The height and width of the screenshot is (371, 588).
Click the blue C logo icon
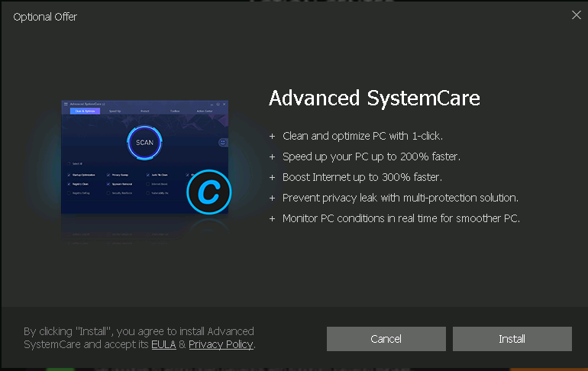pyautogui.click(x=209, y=192)
